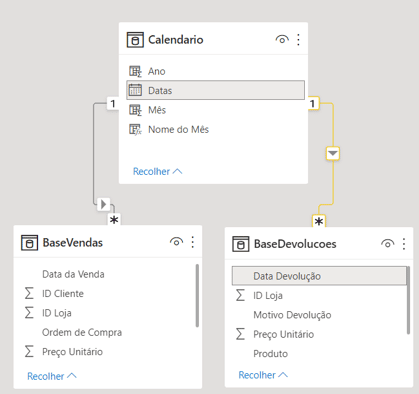
Task: Click the sigma icon beside BaseDevolucoes Preço Unitário
Action: (x=240, y=334)
